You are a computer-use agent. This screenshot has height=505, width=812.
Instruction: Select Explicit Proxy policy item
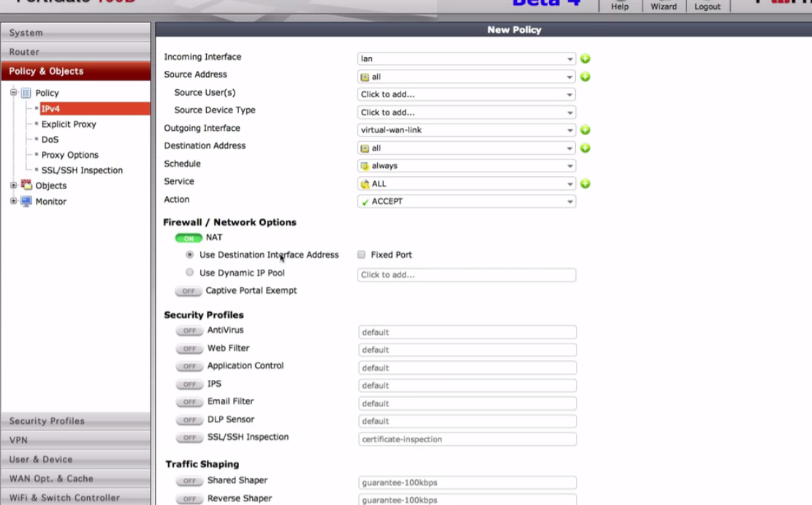click(x=69, y=124)
